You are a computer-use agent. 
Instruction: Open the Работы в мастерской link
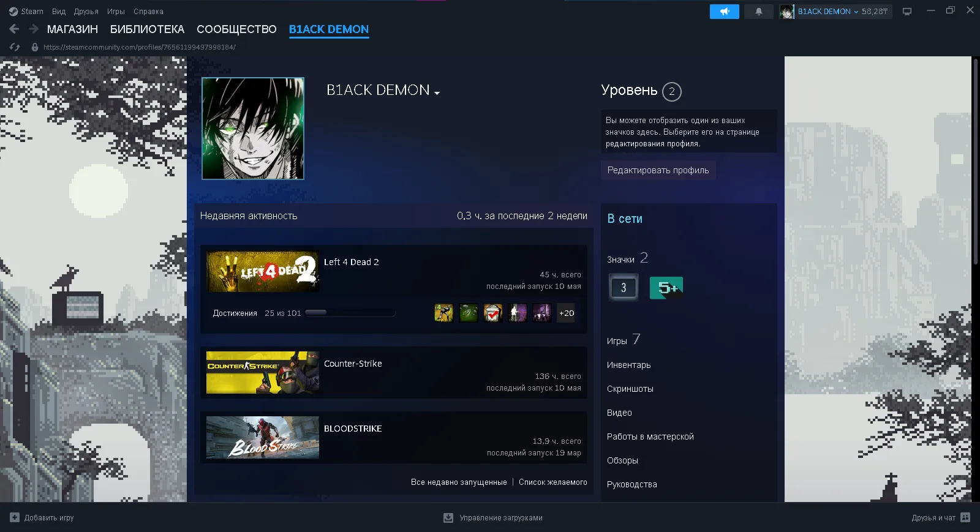650,436
